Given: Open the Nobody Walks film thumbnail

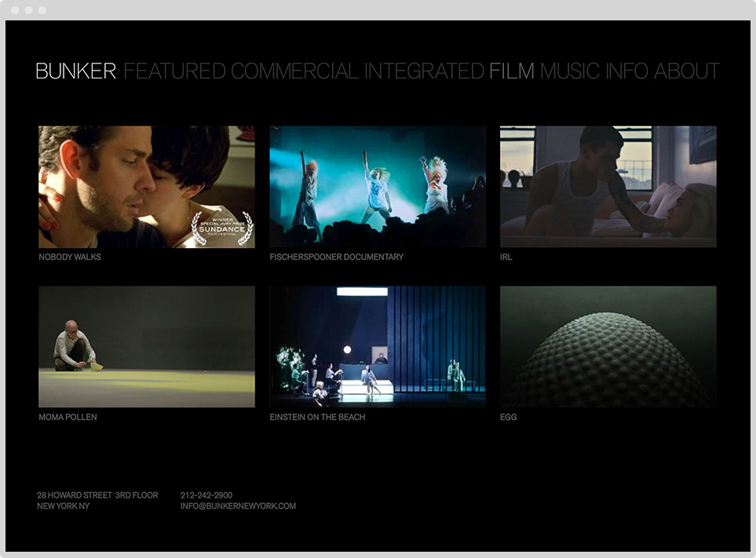Looking at the screenshot, I should [147, 187].
